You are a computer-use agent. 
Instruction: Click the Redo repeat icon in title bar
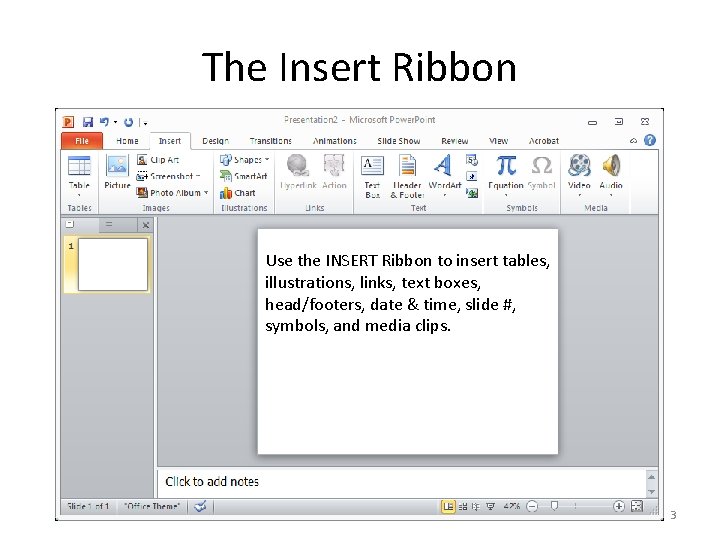(x=129, y=122)
